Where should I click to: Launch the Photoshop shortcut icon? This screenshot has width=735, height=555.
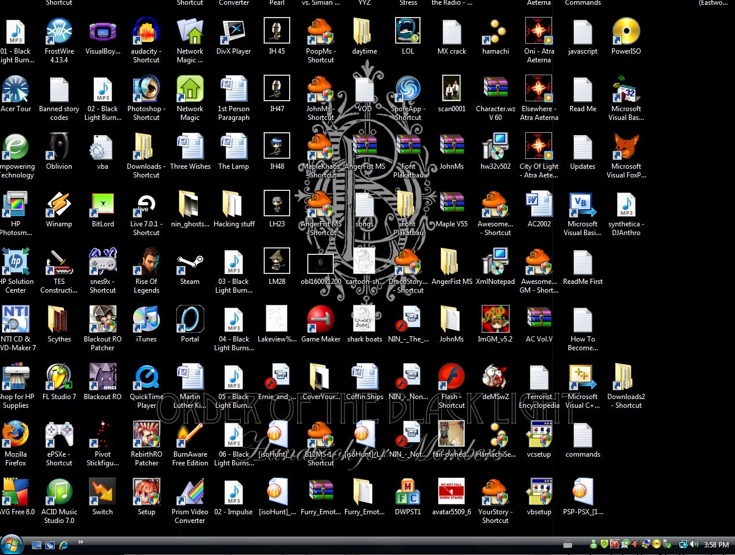coord(146,89)
